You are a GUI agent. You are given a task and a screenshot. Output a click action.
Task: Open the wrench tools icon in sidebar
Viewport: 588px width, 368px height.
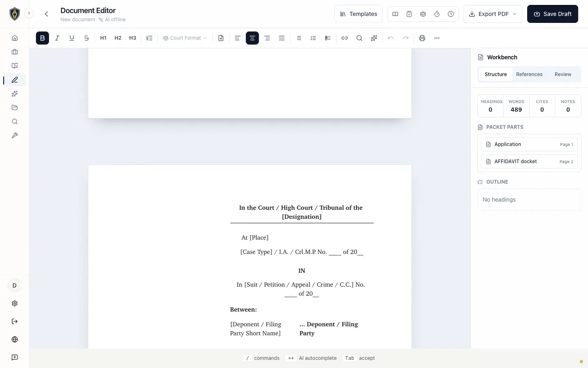click(15, 135)
